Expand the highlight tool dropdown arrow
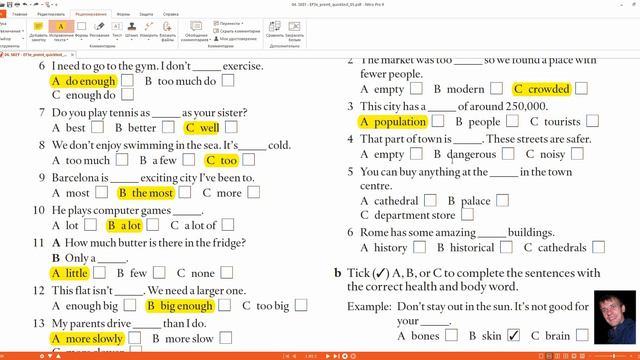 click(67, 40)
